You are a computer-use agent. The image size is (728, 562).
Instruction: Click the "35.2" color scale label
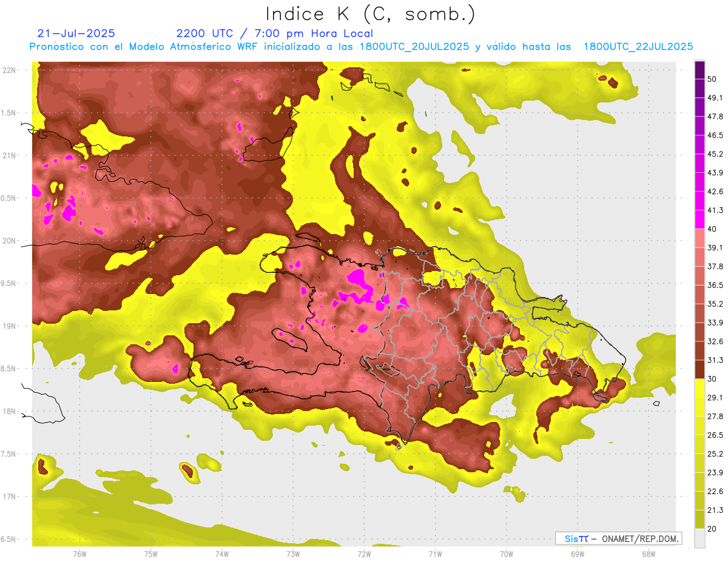715,304
